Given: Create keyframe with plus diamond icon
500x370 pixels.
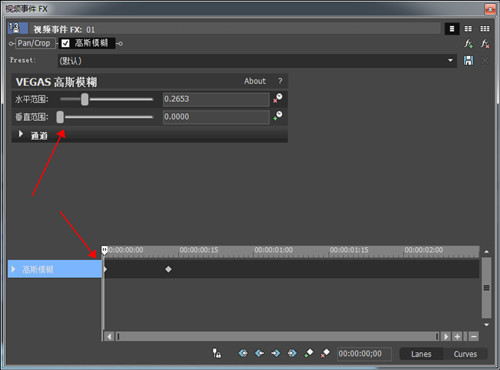Looking at the screenshot, I should pos(309,353).
